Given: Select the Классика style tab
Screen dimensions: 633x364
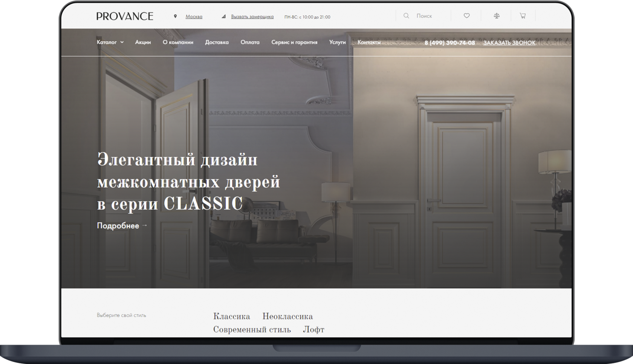Looking at the screenshot, I should [x=231, y=317].
